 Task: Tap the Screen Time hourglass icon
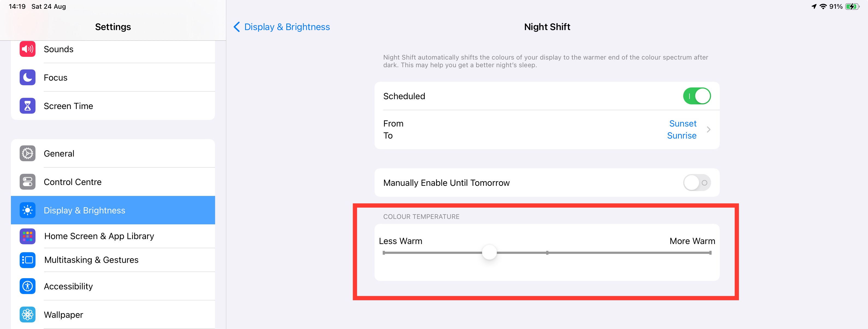pyautogui.click(x=27, y=106)
